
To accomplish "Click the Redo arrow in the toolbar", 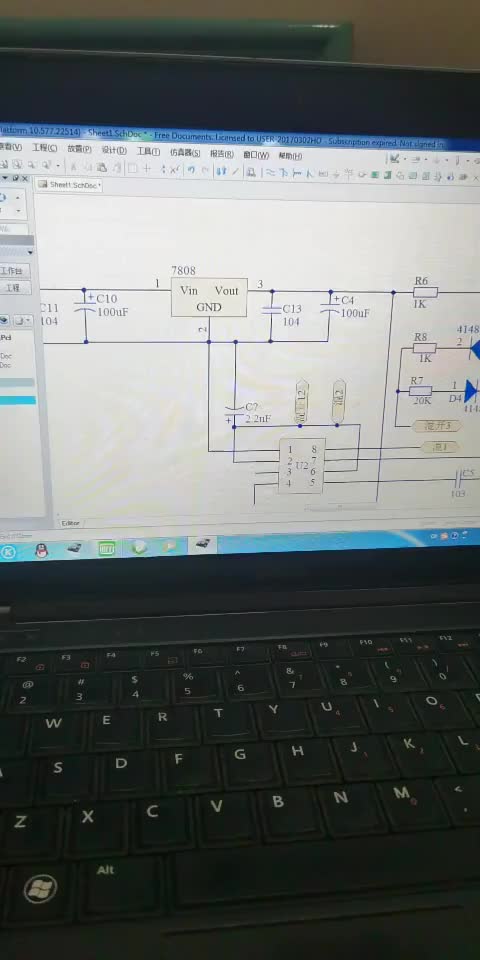I will pyautogui.click(x=205, y=170).
